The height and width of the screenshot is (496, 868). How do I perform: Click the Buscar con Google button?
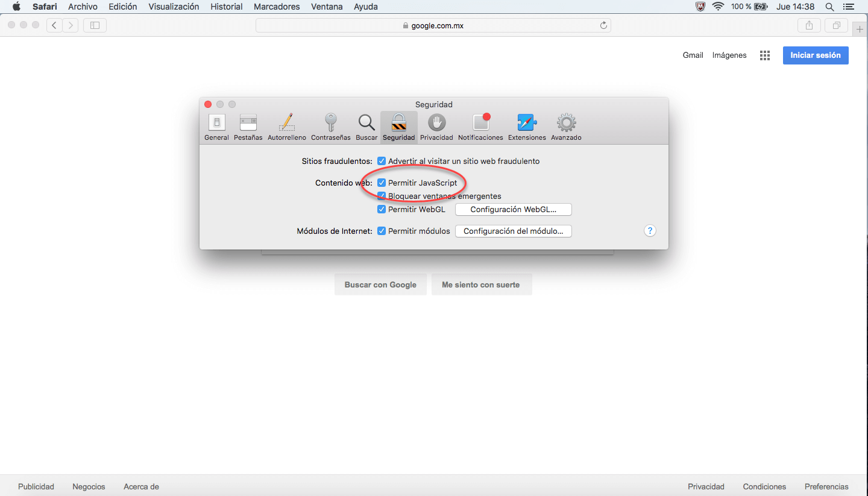[380, 284]
